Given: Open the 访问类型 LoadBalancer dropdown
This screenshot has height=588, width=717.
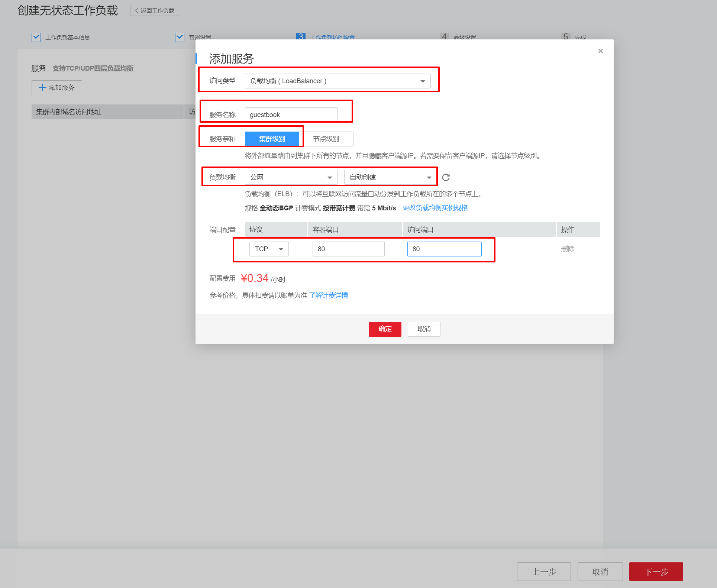Looking at the screenshot, I should [x=337, y=81].
